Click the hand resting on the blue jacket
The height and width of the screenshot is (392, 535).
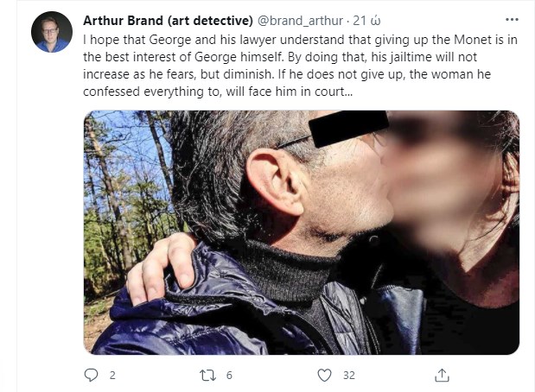tap(162, 269)
